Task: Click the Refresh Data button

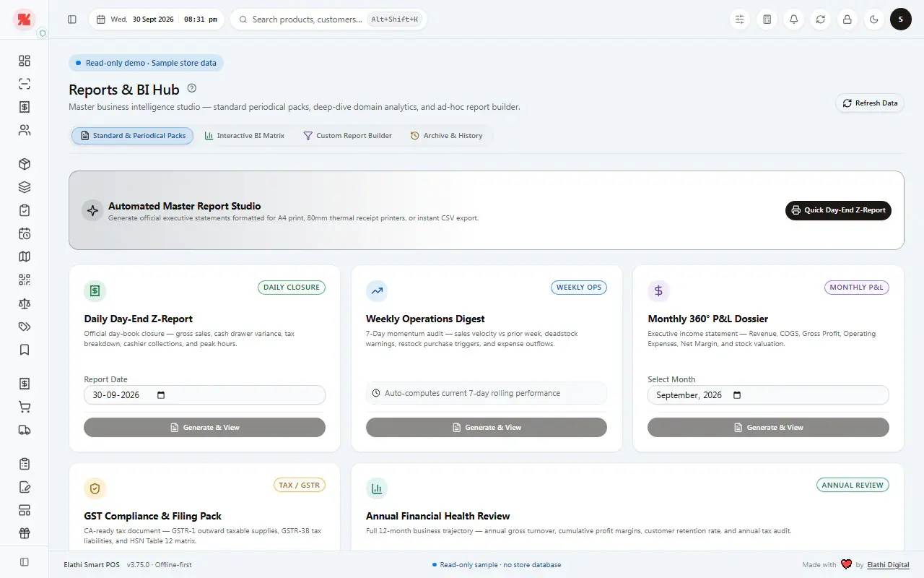Action: coord(870,103)
